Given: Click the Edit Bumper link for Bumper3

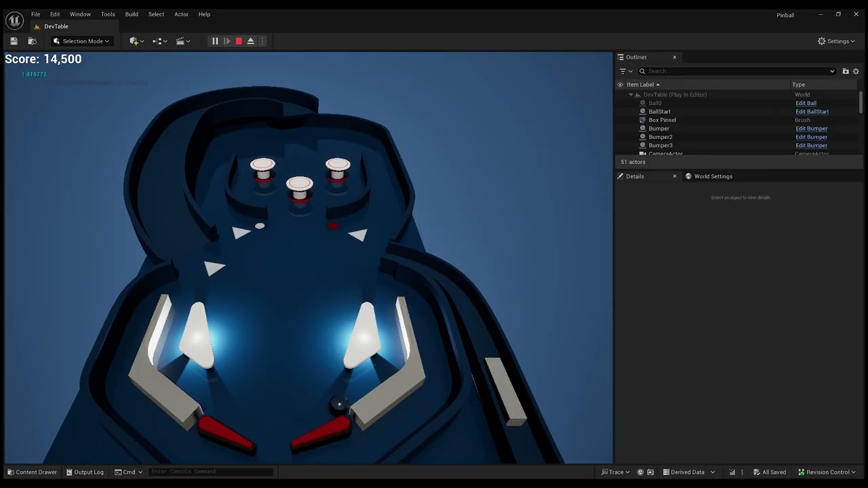Looking at the screenshot, I should 811,146.
